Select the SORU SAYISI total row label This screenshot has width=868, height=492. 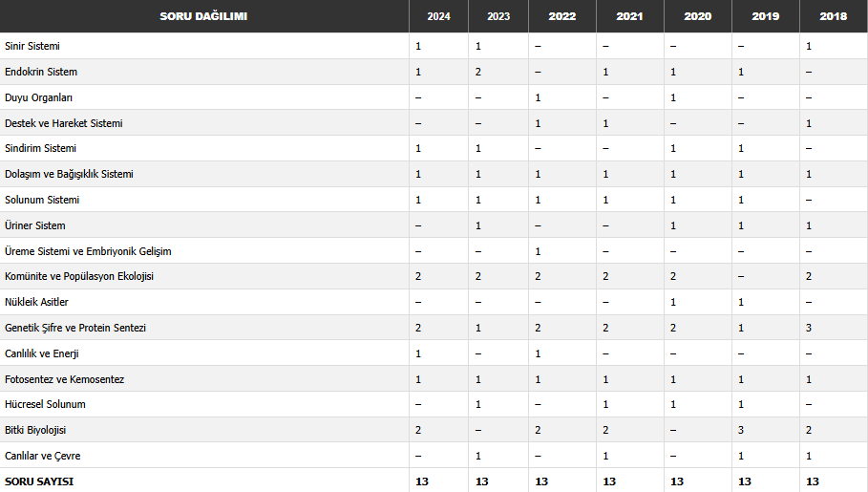tap(39, 481)
